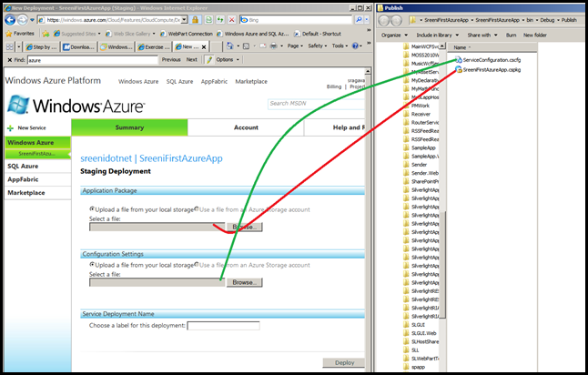The height and width of the screenshot is (375, 588).
Task: Close the active 'New...' browser tab
Action: pyautogui.click(x=204, y=47)
